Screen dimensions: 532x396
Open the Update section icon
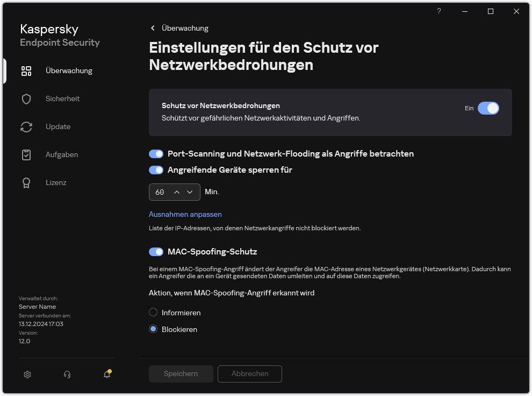26,126
